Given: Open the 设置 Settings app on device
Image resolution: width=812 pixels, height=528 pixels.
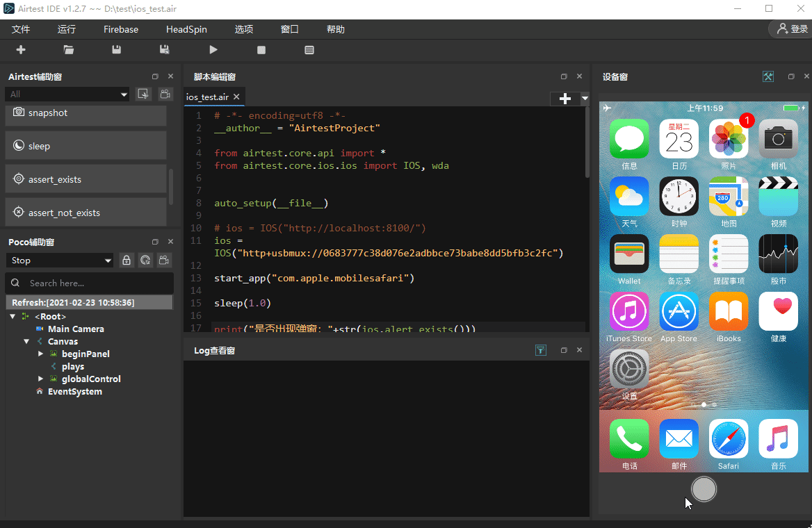Looking at the screenshot, I should click(x=629, y=369).
